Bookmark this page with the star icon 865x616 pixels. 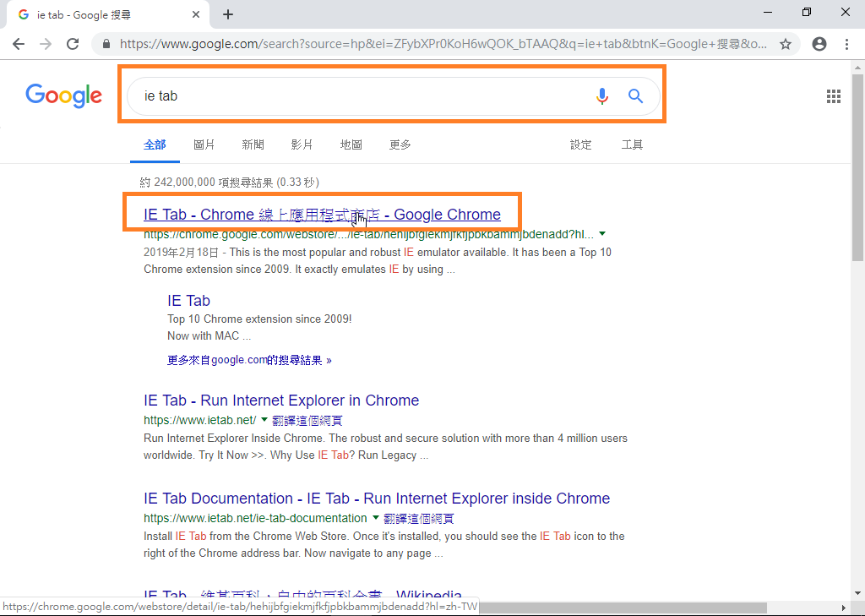point(786,44)
